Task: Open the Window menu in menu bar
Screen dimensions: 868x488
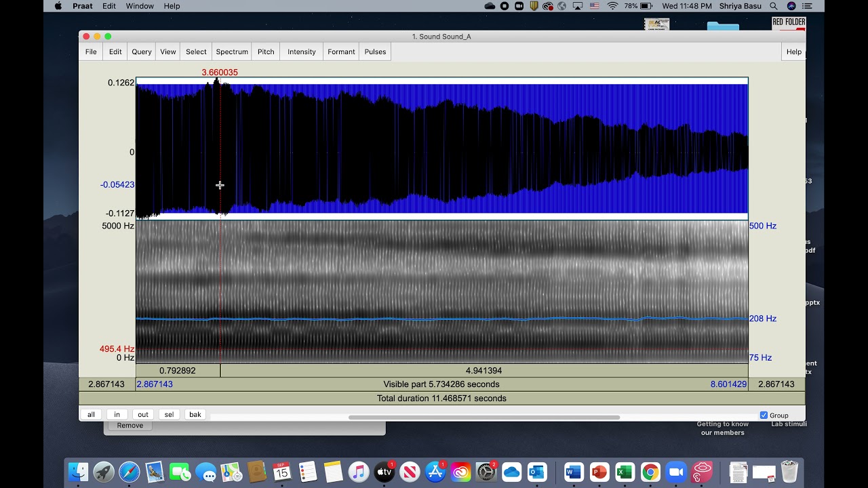Action: pos(140,6)
